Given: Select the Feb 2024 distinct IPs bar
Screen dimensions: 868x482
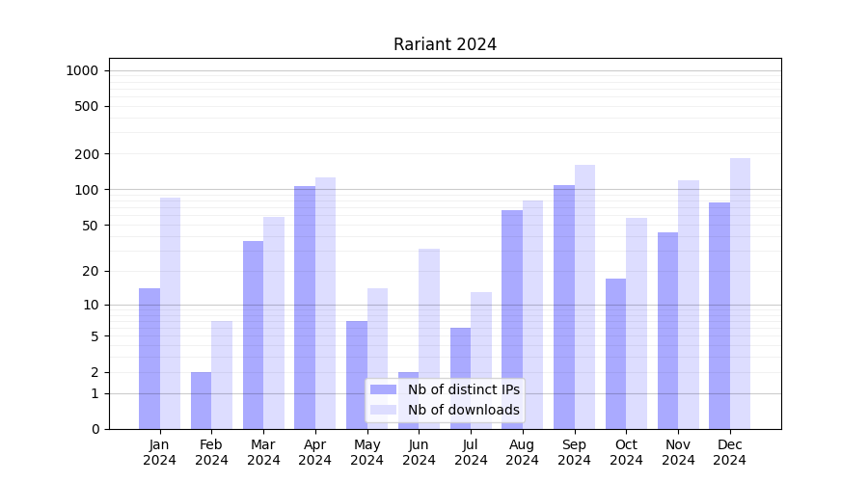Looking at the screenshot, I should pyautogui.click(x=201, y=400).
